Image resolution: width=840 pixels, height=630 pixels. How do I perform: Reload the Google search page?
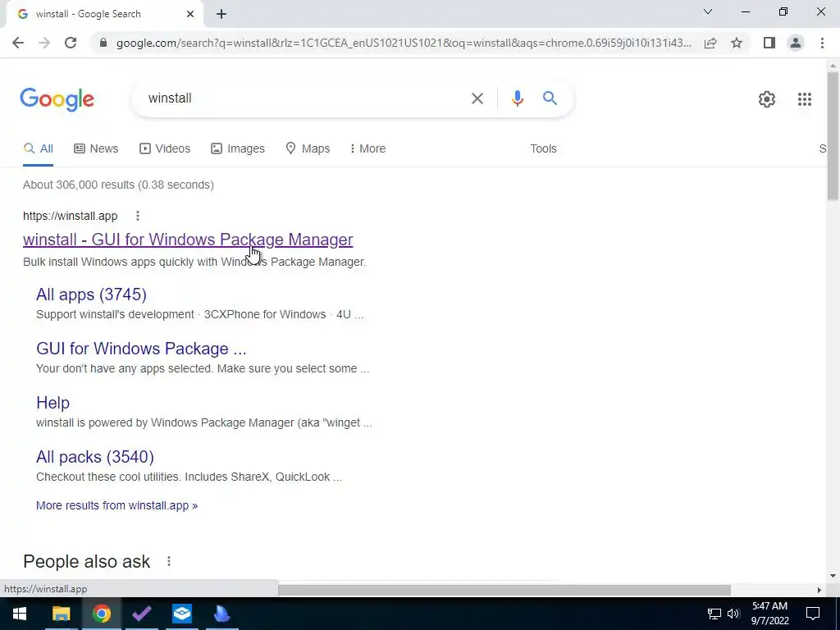(71, 43)
